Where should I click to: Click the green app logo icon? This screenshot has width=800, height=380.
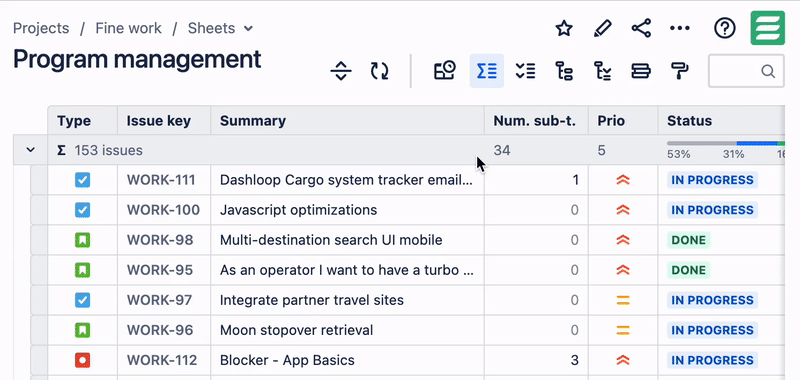click(767, 28)
